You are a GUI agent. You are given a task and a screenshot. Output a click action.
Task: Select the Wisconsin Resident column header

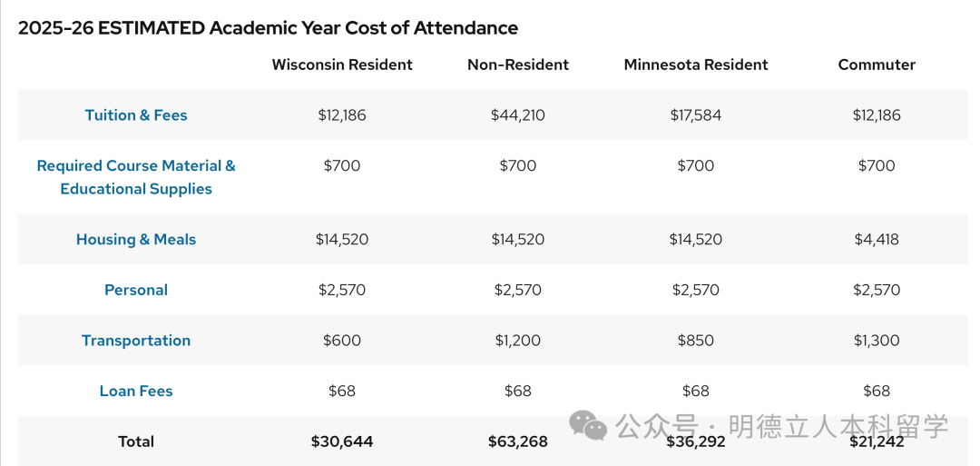[342, 64]
